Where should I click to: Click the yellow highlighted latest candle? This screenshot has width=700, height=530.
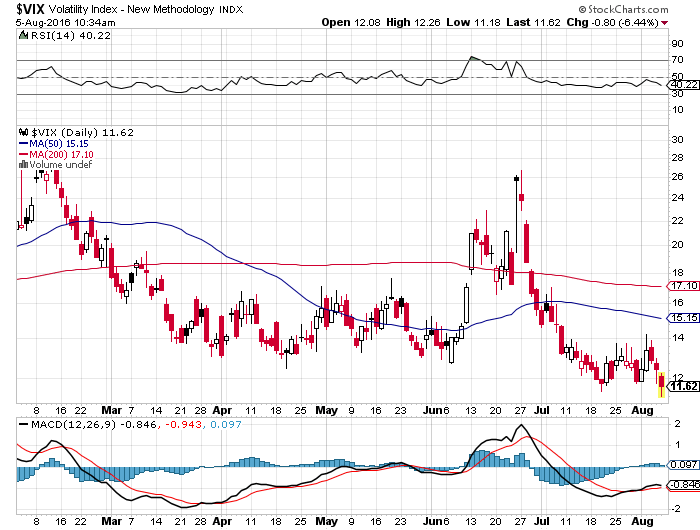(661, 384)
